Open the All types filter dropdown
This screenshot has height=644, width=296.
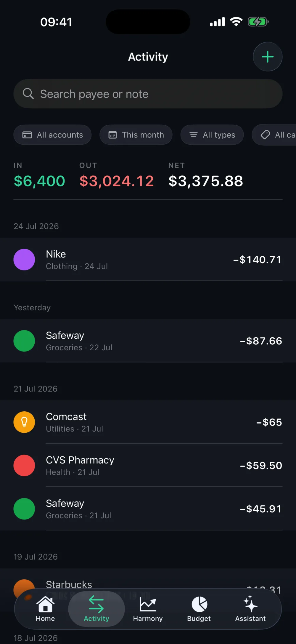coord(212,135)
